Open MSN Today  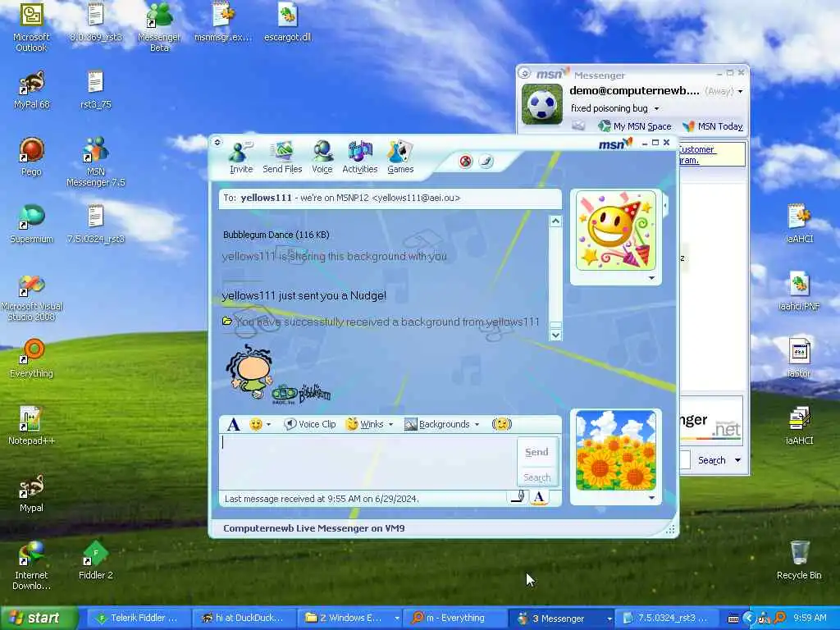pos(713,126)
